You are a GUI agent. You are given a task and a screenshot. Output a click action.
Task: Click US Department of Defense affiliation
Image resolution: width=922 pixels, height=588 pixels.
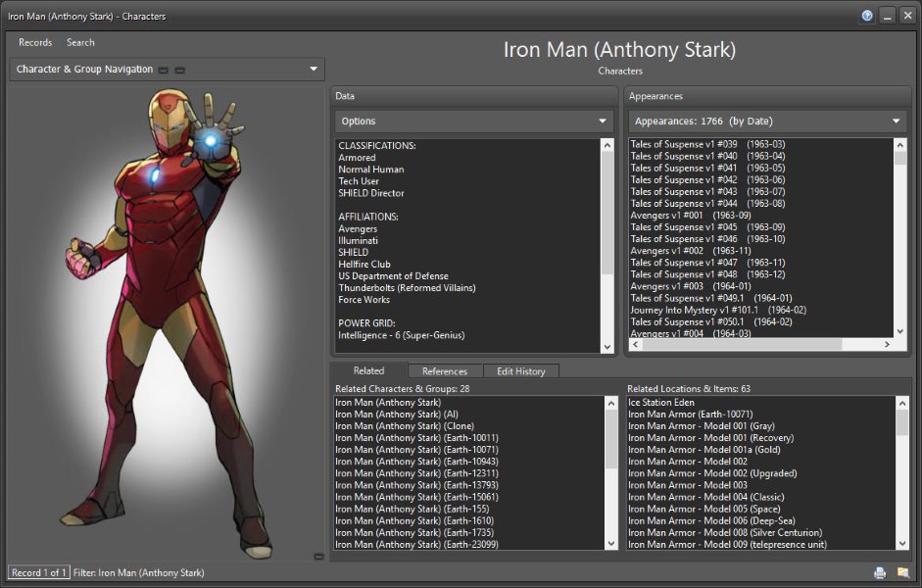393,275
